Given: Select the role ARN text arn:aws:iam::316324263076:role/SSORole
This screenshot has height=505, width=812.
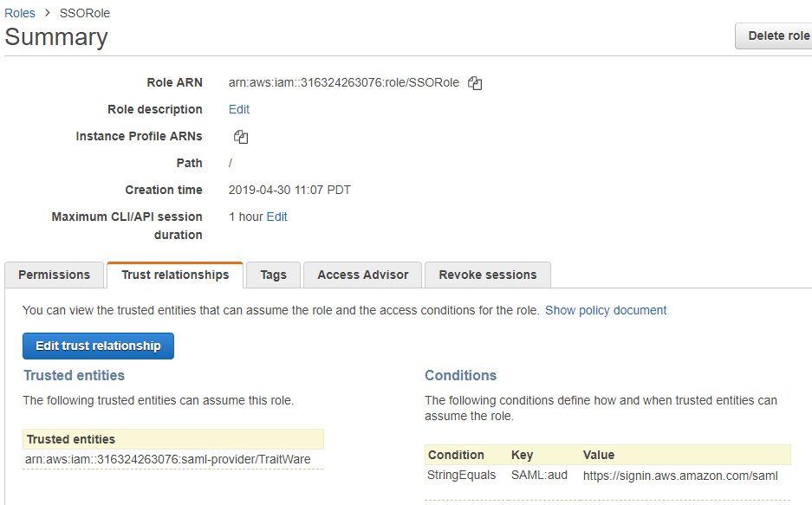Looking at the screenshot, I should pyautogui.click(x=344, y=83).
